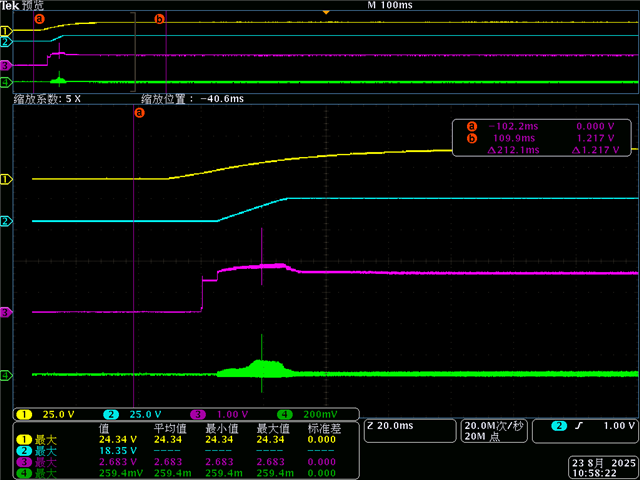Click channel 4 badge in scale bar
The height and width of the screenshot is (480, 640).
tap(285, 415)
